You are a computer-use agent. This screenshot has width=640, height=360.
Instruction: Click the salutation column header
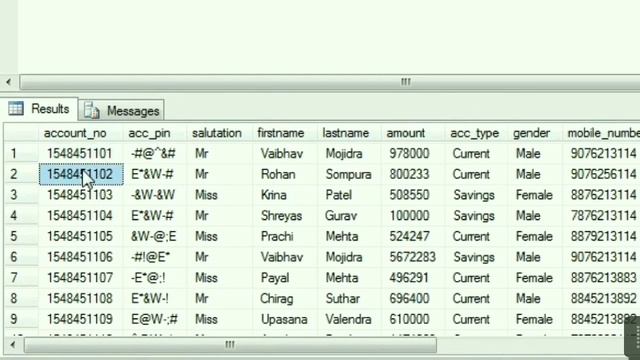coord(220,133)
